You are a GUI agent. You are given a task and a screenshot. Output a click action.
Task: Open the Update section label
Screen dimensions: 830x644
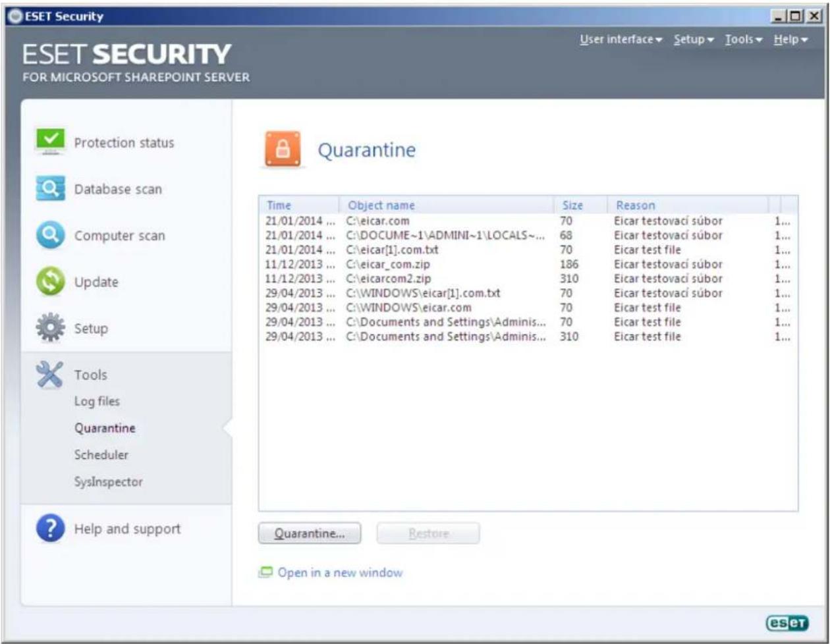pos(96,282)
